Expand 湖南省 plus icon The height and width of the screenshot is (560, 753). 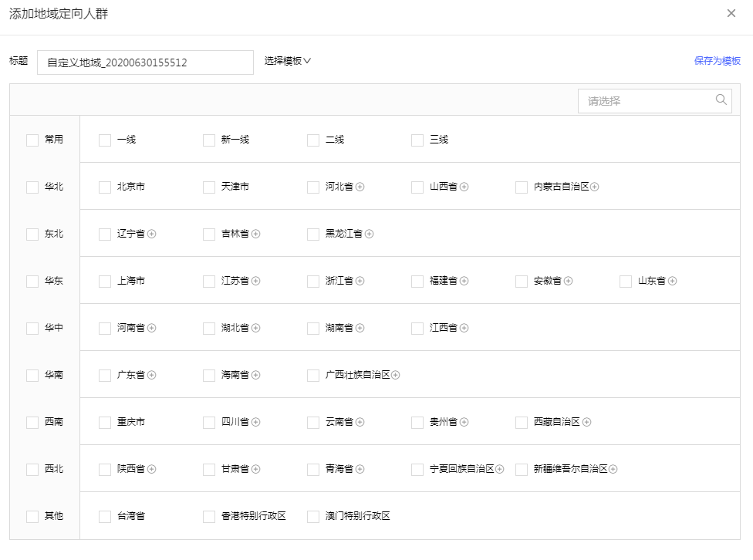[360, 328]
